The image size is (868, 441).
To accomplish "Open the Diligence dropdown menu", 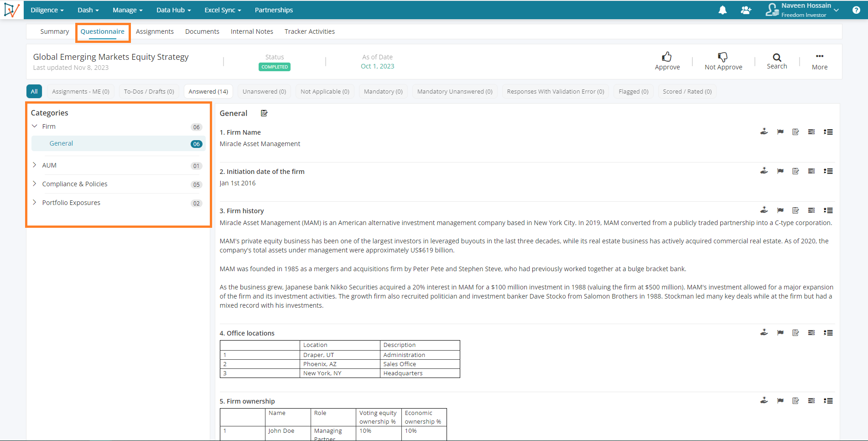I will 47,10.
